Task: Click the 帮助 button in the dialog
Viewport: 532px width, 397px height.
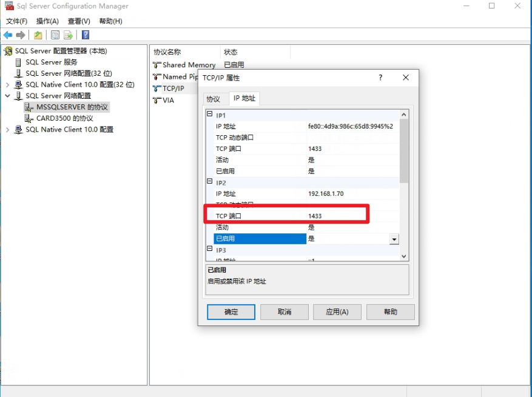Action: click(391, 312)
